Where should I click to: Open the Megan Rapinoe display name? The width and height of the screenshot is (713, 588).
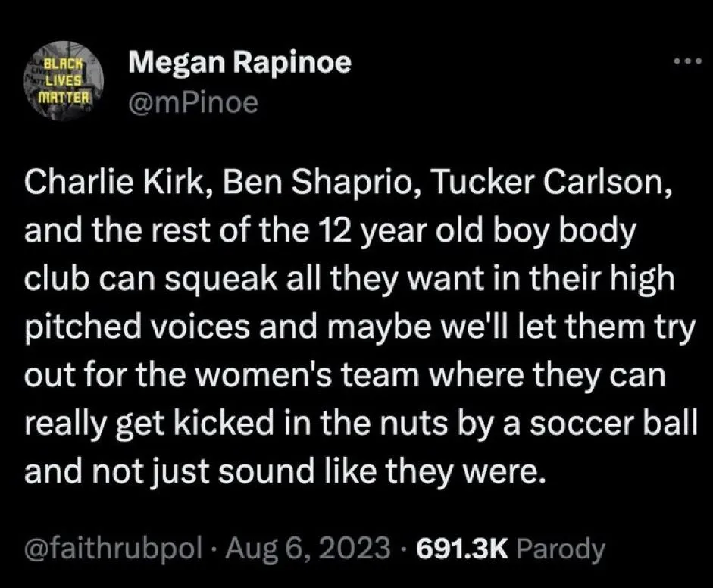[x=240, y=64]
